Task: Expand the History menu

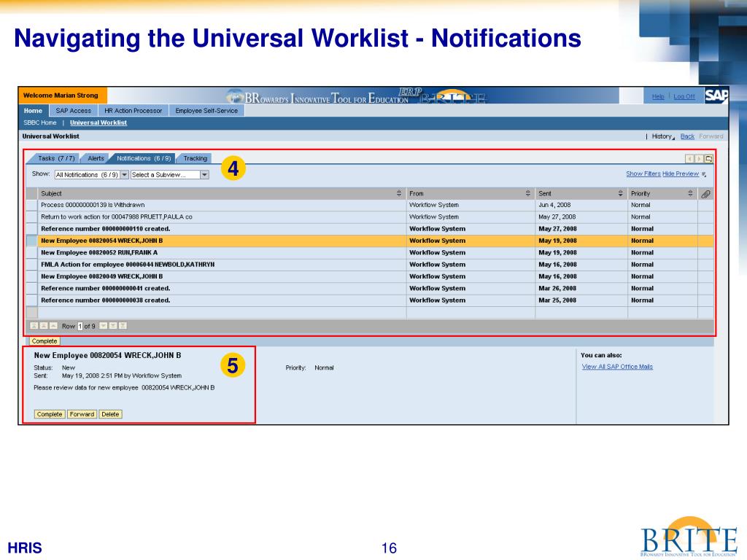Action: tap(662, 136)
